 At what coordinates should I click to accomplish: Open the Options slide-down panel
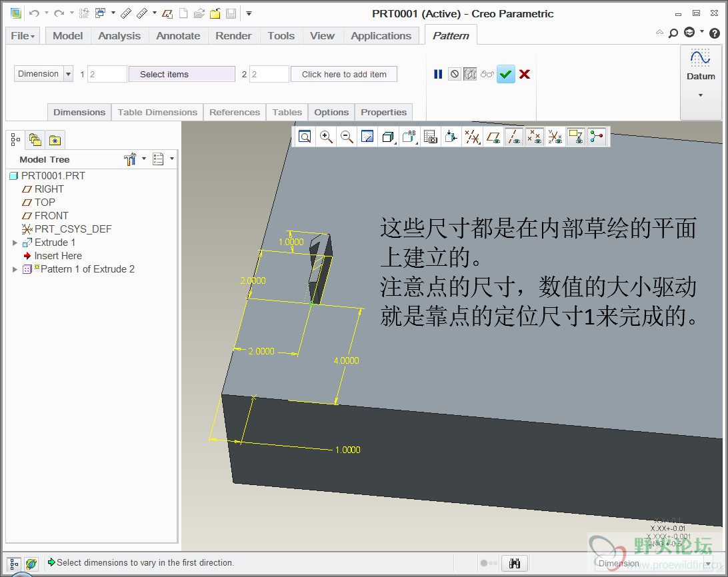(331, 113)
